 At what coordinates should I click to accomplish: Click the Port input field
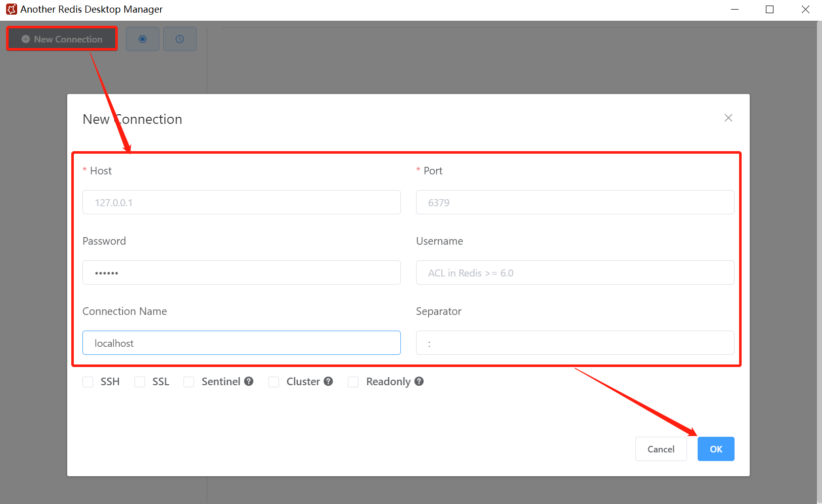pos(575,202)
